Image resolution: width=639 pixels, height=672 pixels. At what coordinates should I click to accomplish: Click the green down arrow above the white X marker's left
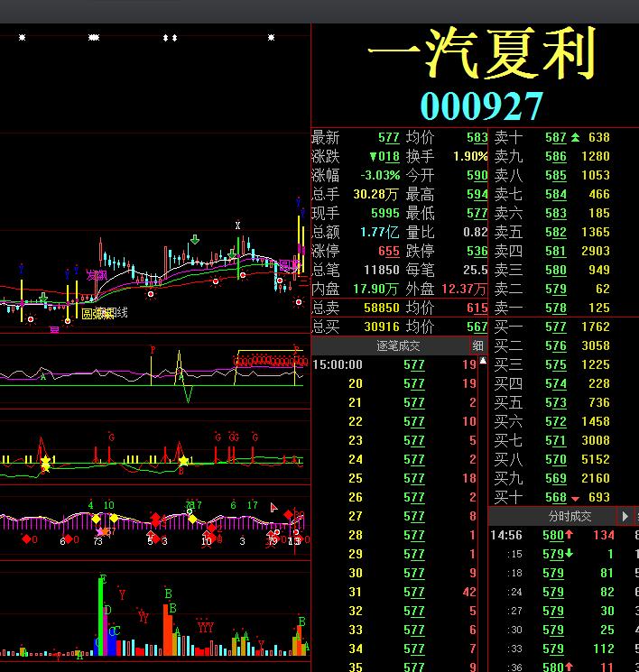tap(195, 240)
